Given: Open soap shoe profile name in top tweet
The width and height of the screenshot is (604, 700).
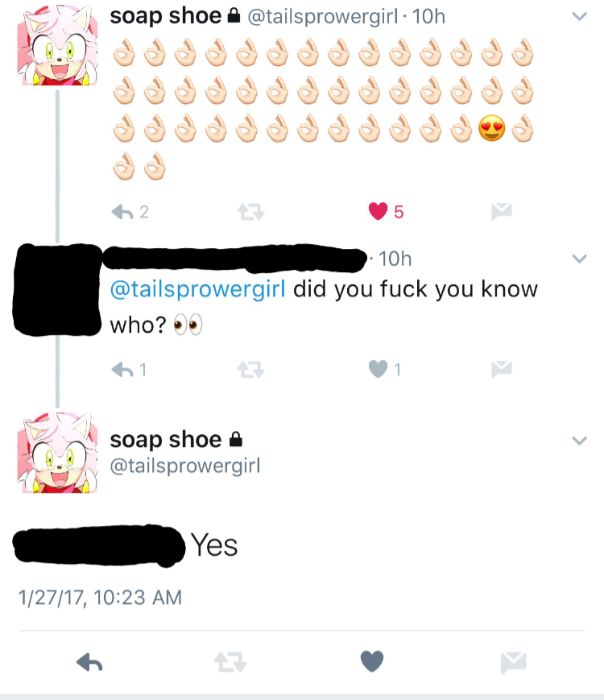Looking at the screenshot, I should 166,17.
